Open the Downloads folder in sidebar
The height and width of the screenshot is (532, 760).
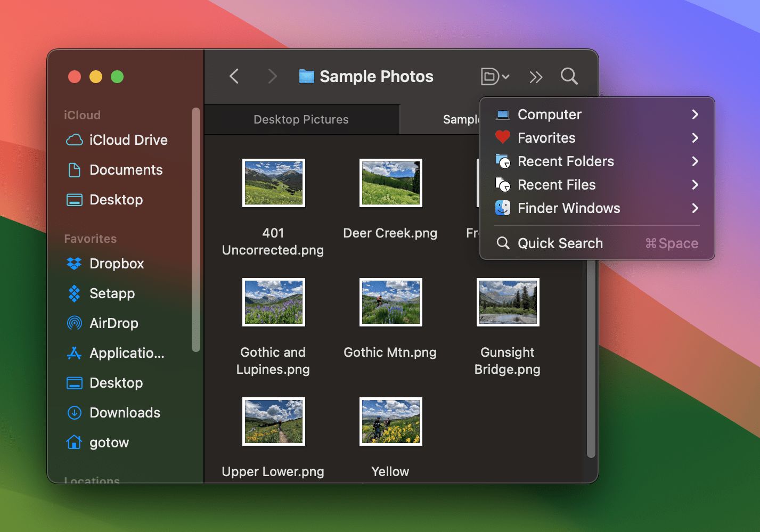tap(125, 413)
